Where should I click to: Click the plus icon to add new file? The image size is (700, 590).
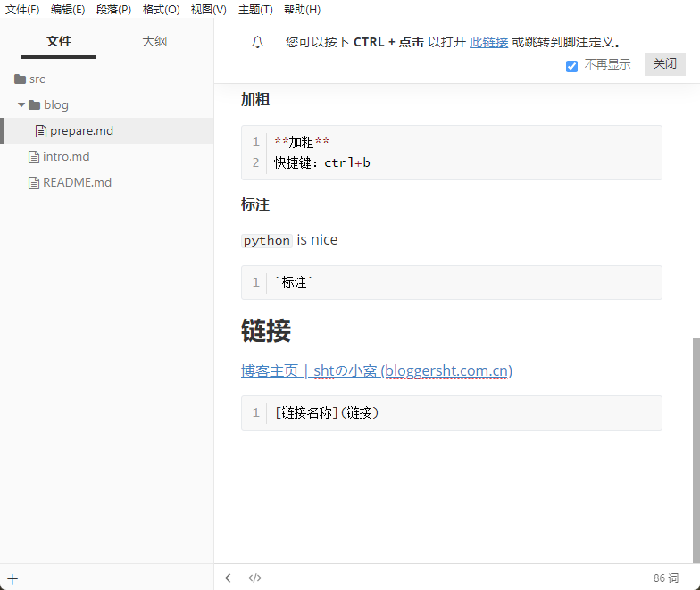(x=12, y=578)
